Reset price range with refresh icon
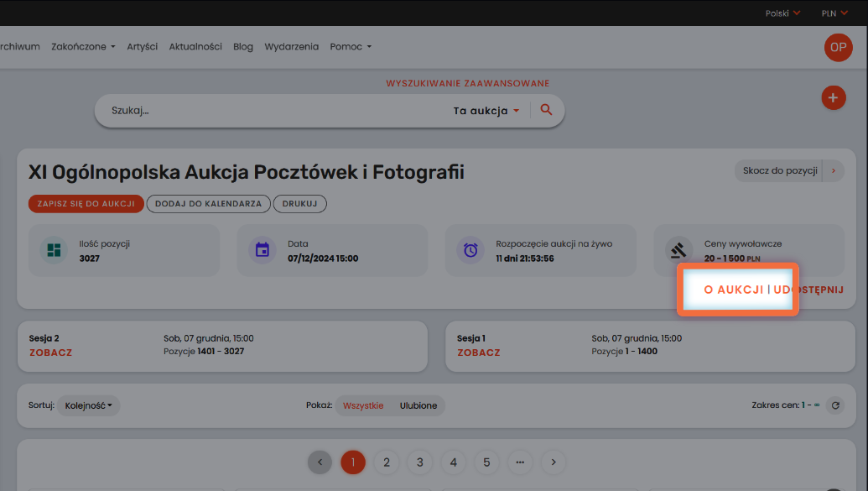The image size is (868, 491). click(x=835, y=405)
